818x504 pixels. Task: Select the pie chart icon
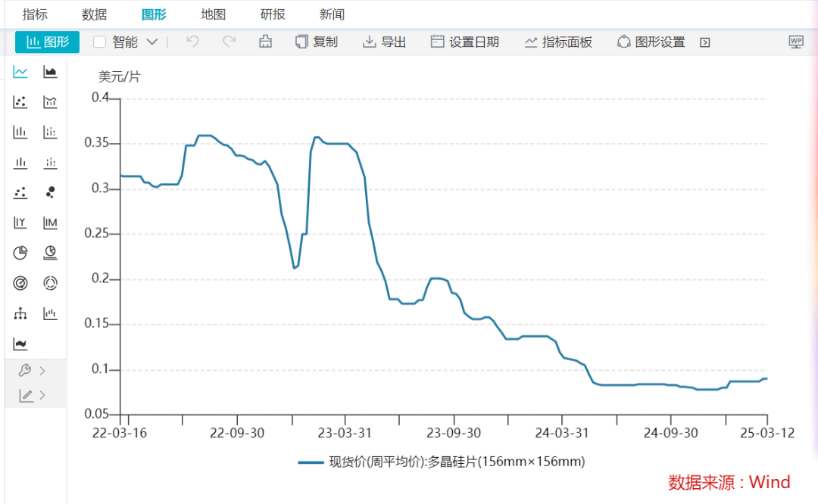pyautogui.click(x=20, y=254)
